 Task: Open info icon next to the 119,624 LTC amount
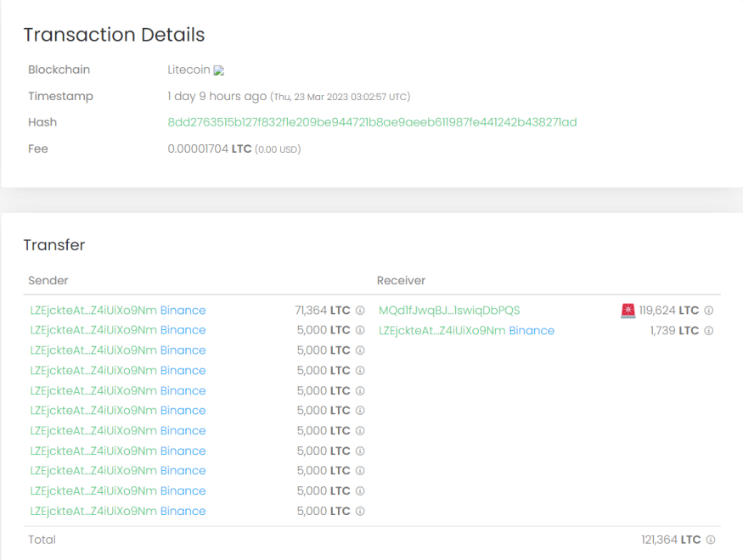(710, 310)
